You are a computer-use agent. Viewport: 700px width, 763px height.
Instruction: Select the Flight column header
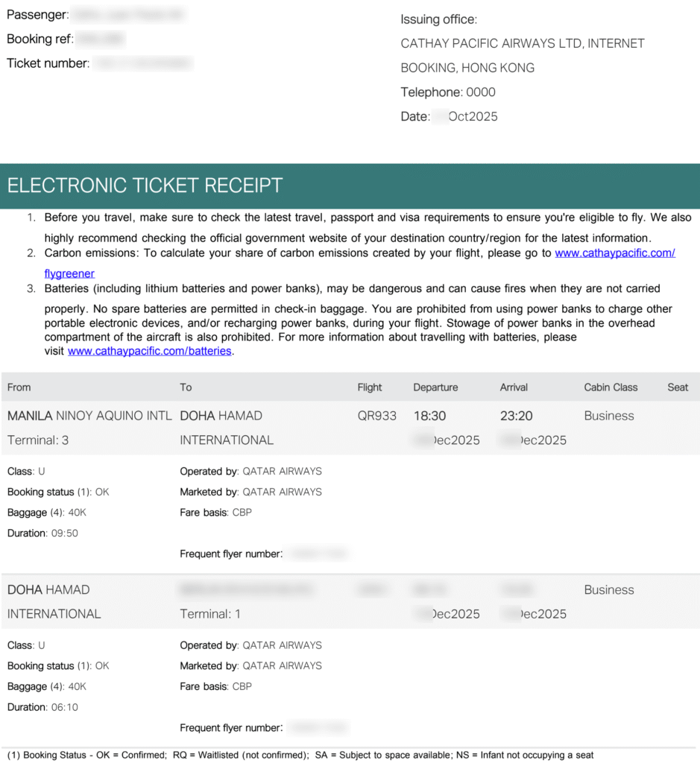pyautogui.click(x=370, y=387)
